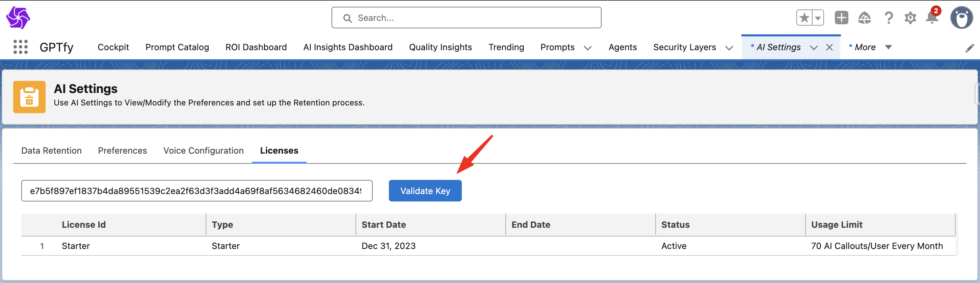Expand the Security Layers dropdown chevron
Viewport: 980px width, 283px height.
click(729, 48)
